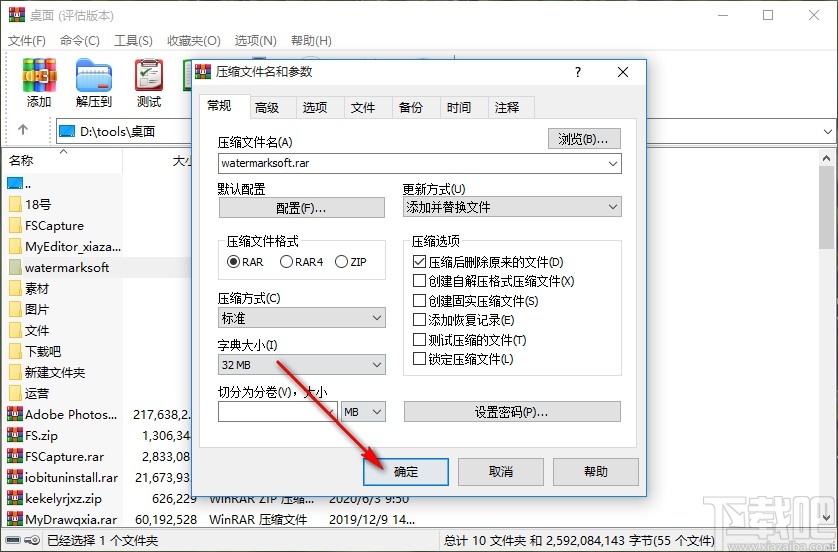Image resolution: width=838 pixels, height=552 pixels.
Task: Choose the RAR4 archive format
Action: pyautogui.click(x=302, y=262)
